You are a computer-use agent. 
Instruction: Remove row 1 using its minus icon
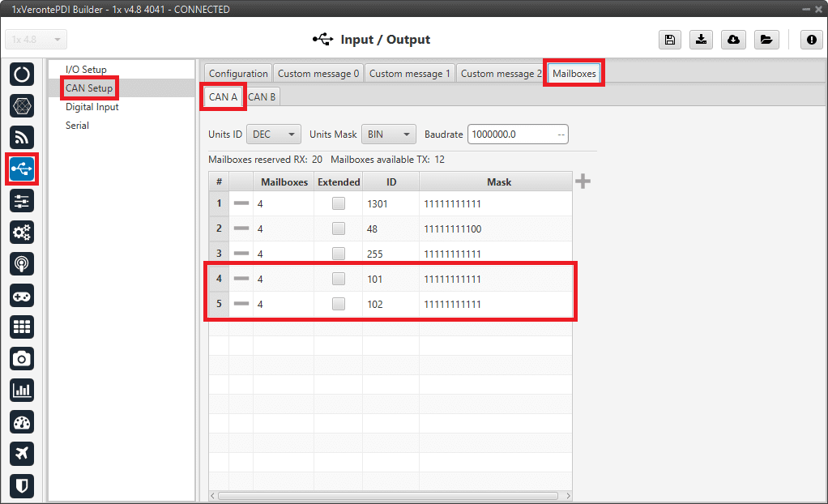point(241,204)
